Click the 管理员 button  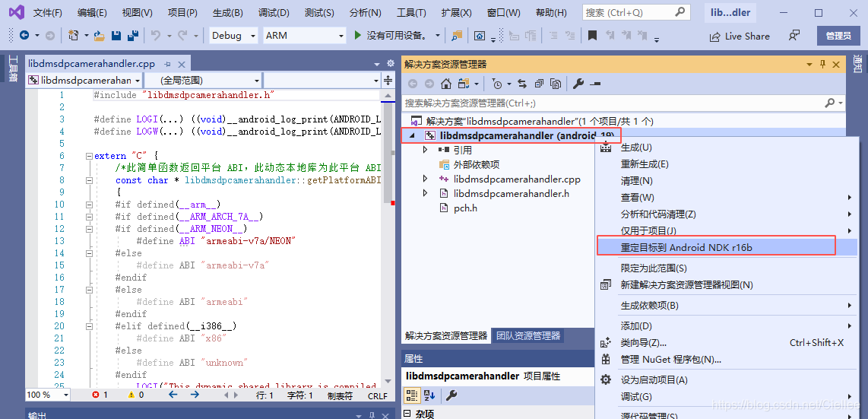pos(838,36)
